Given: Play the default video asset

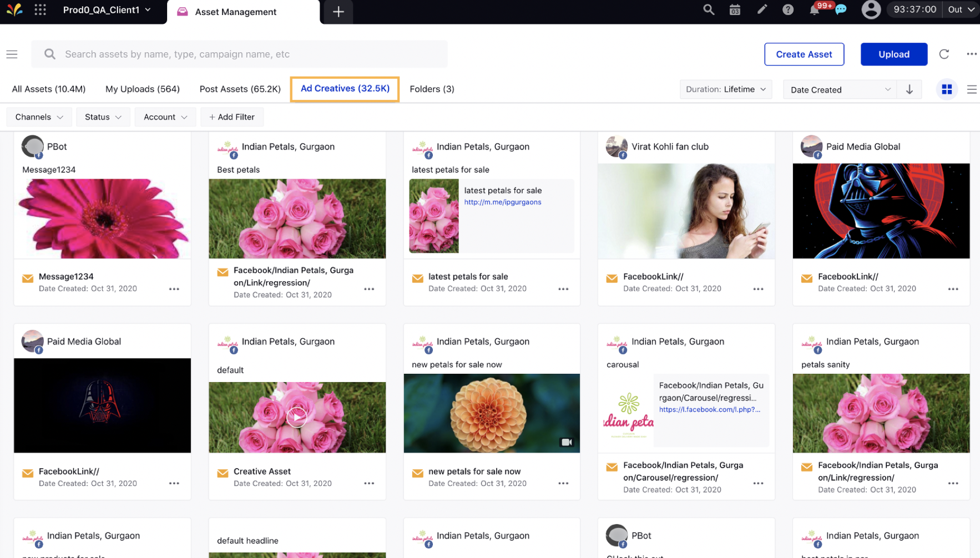Looking at the screenshot, I should pyautogui.click(x=297, y=417).
